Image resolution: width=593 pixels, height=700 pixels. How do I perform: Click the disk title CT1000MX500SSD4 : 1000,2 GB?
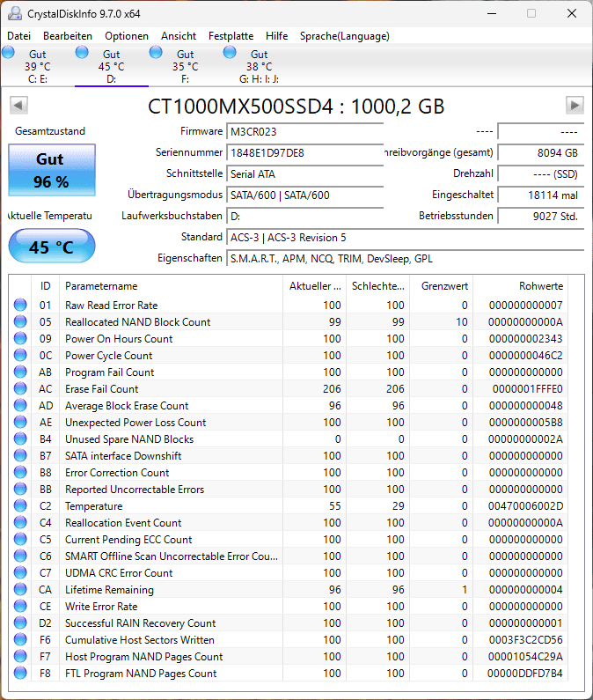pyautogui.click(x=296, y=107)
